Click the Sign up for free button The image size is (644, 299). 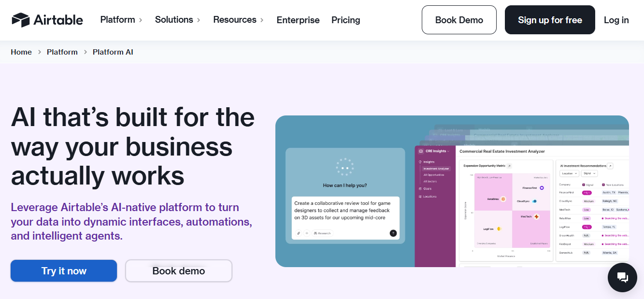point(549,20)
